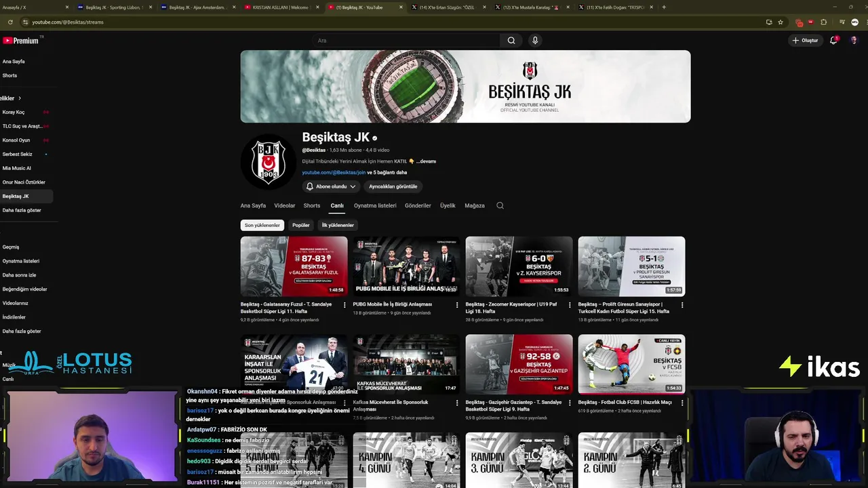Close the 'KRISTIAN ASLLANI' browser tab
The width and height of the screenshot is (868, 488).
click(317, 7)
